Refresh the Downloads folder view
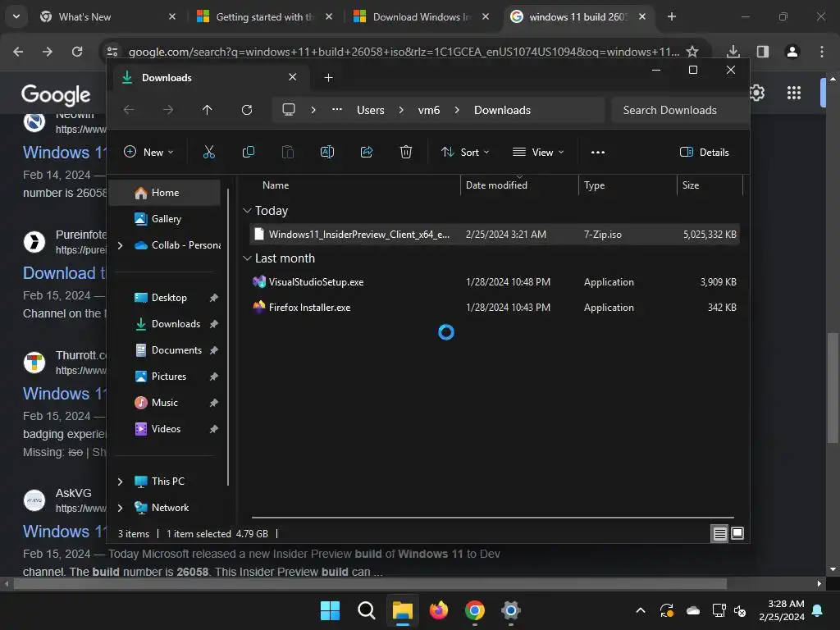Image resolution: width=840 pixels, height=630 pixels. click(247, 110)
